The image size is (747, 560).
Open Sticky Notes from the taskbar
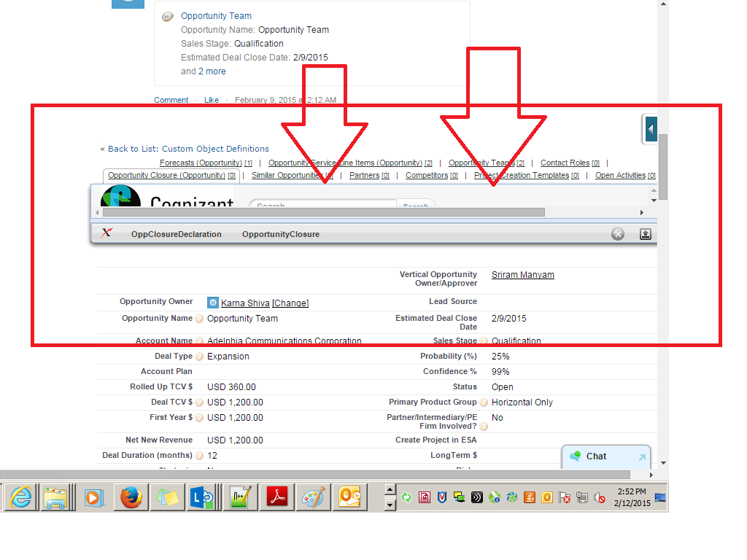[167, 497]
